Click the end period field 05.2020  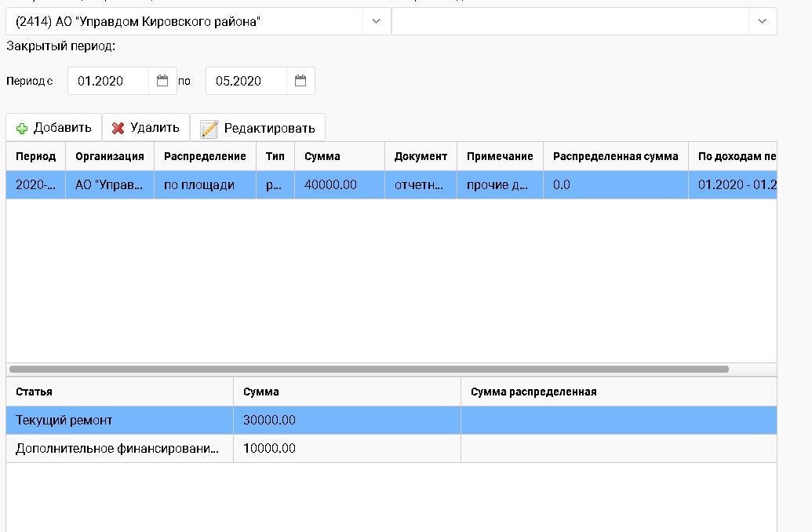(246, 81)
